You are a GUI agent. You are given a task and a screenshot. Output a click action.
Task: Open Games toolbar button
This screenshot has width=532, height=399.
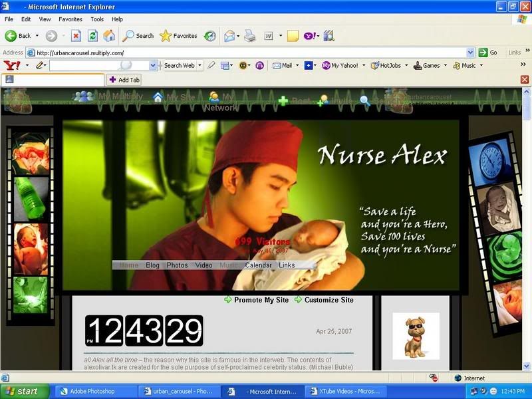426,65
